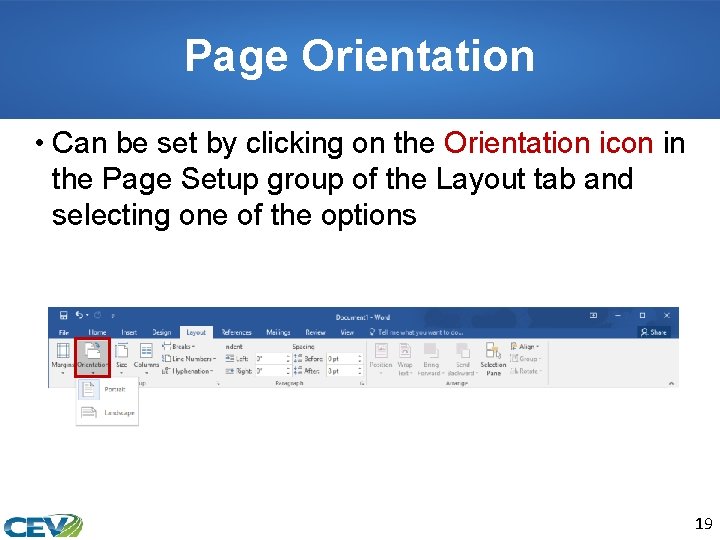
Task: Open the File tab
Action: click(x=63, y=332)
